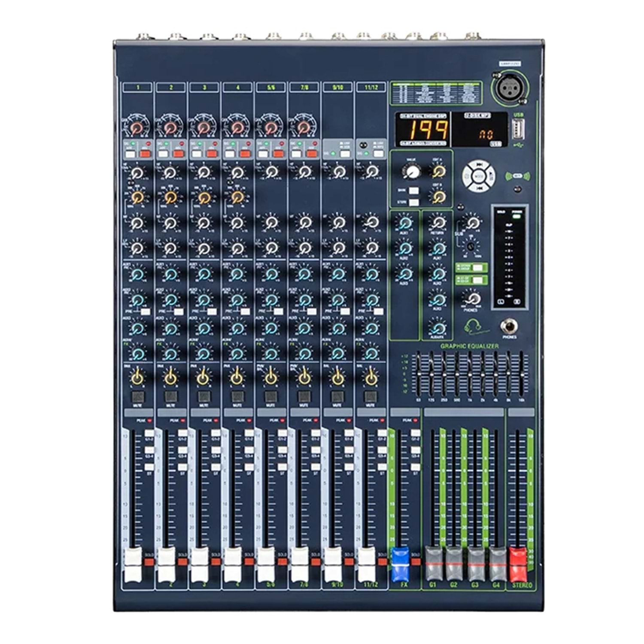Toggle the red 48V button on channel 2
Image resolution: width=644 pixels, height=644 pixels.
[178, 154]
